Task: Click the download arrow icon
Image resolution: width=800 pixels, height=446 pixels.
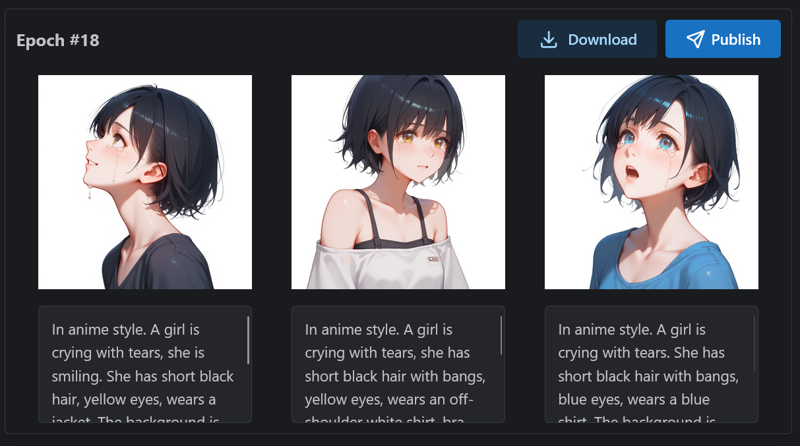Action: [x=548, y=40]
